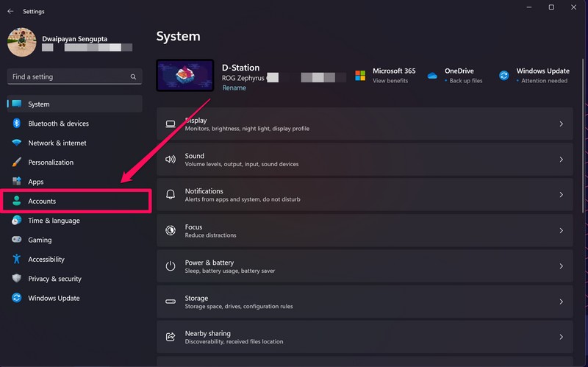Open the Accounts section in sidebar

coord(42,201)
